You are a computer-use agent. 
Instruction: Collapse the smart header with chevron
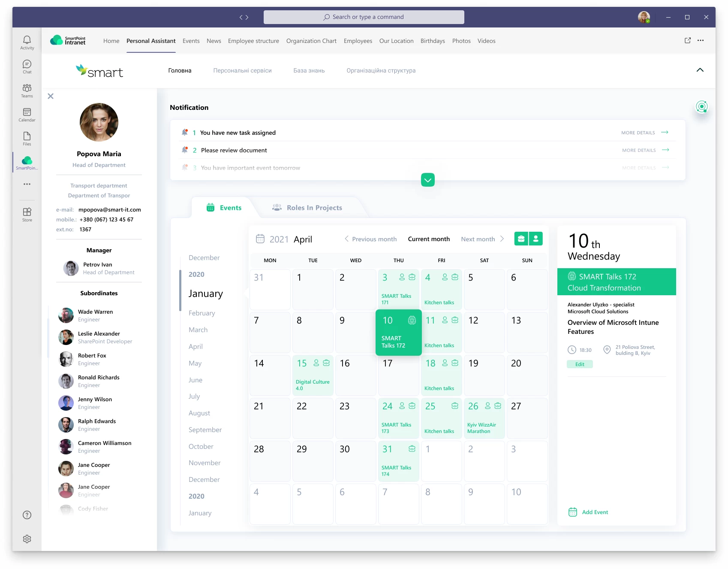click(x=700, y=70)
